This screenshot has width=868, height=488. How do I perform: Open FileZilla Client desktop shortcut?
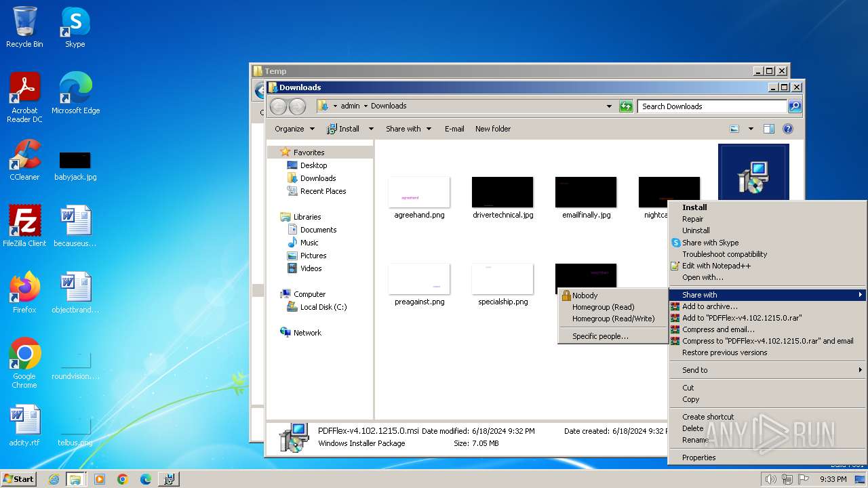click(24, 226)
